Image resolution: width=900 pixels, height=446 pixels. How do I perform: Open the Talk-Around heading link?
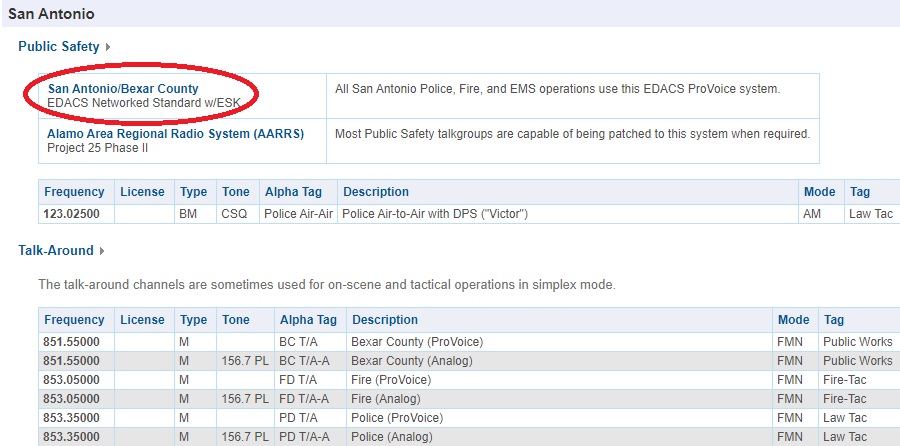(56, 250)
